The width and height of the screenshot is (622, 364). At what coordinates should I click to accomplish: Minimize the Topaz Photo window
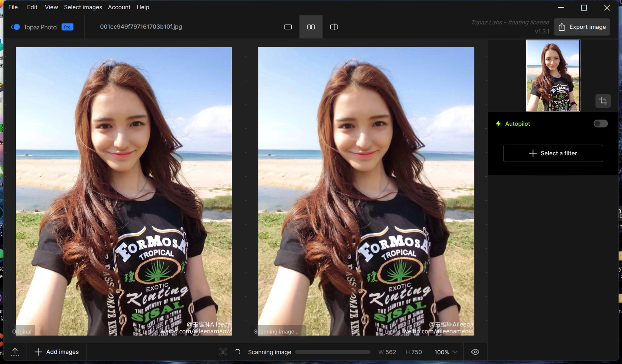pyautogui.click(x=561, y=8)
